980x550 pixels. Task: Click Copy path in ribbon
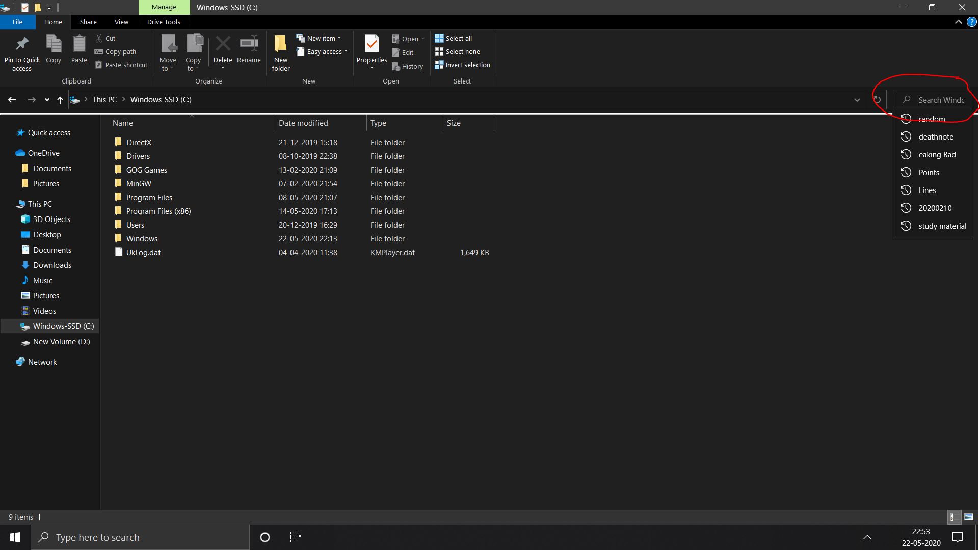click(x=116, y=51)
